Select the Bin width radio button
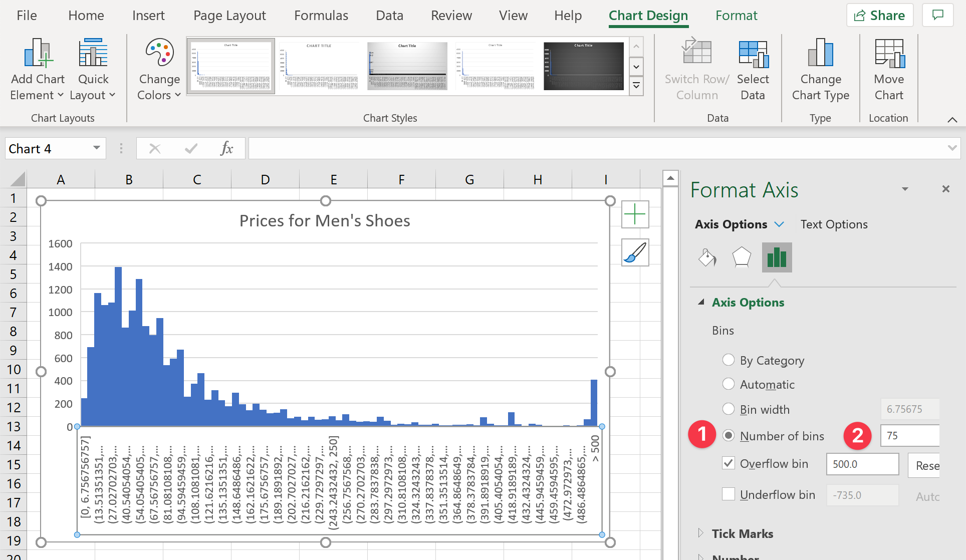 [x=729, y=409]
